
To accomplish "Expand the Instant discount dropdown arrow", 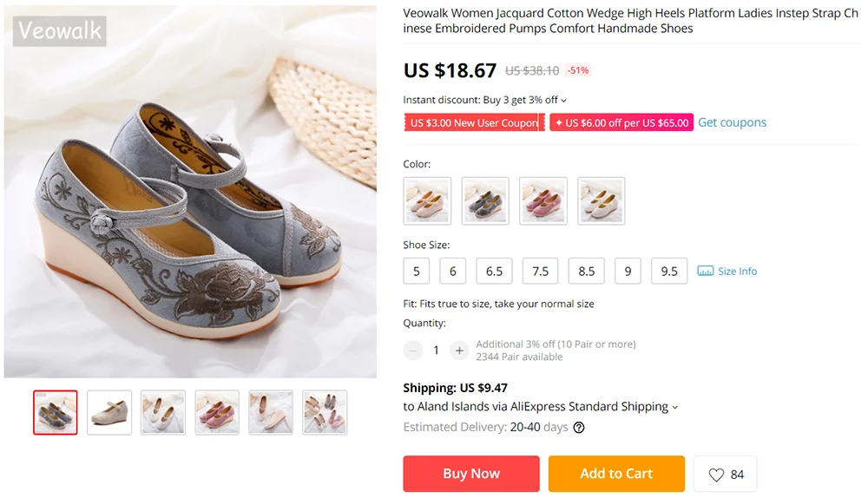I will click(x=564, y=101).
